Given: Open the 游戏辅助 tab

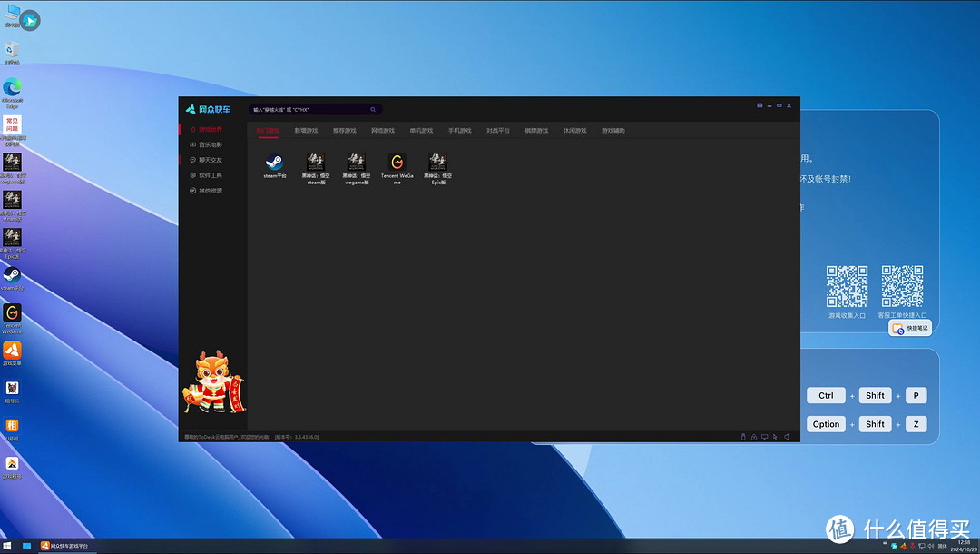Looking at the screenshot, I should pos(613,131).
